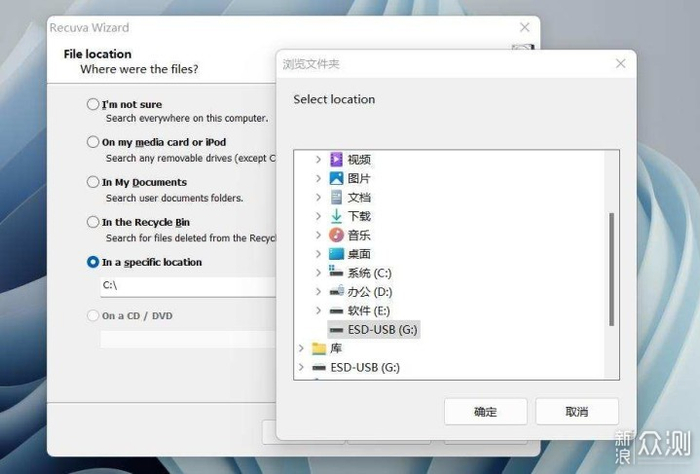Select the 库 library label
The height and width of the screenshot is (474, 700).
click(x=336, y=348)
